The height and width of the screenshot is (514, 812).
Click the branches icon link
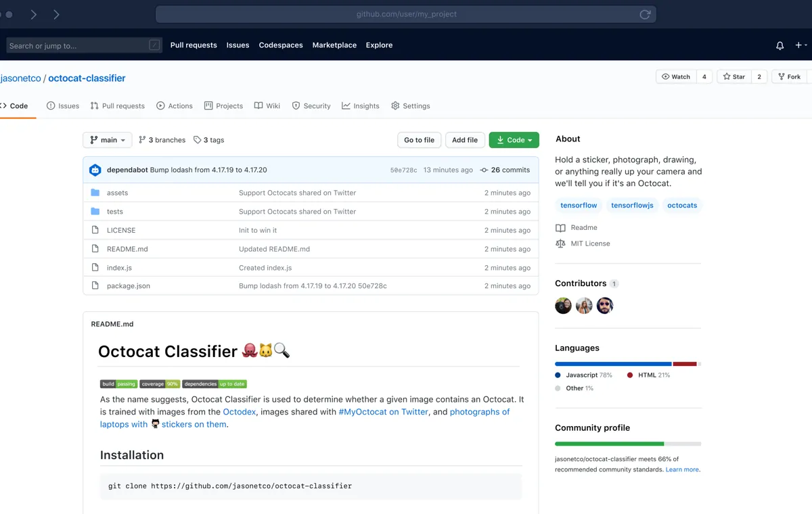tap(142, 140)
